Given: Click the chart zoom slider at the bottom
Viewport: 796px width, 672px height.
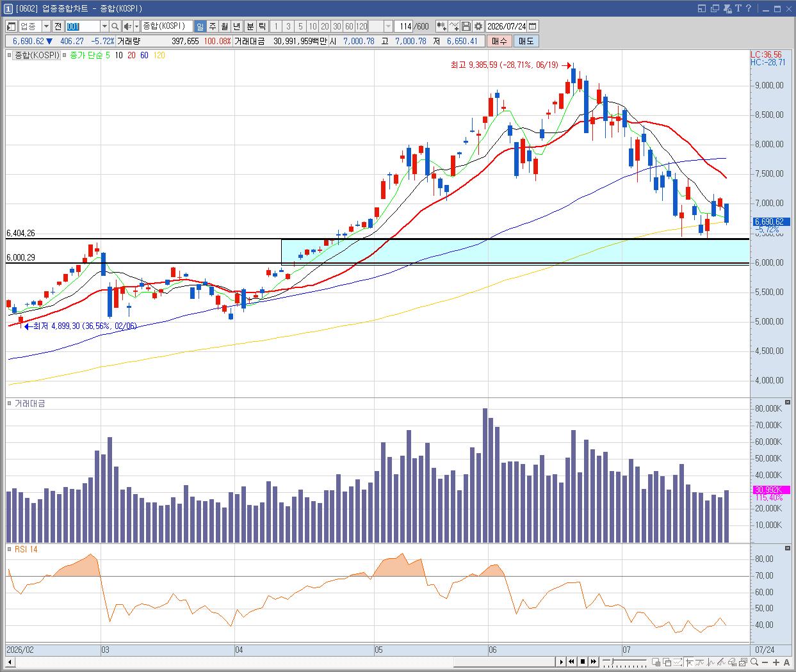Looking at the screenshot, I should click(x=624, y=662).
